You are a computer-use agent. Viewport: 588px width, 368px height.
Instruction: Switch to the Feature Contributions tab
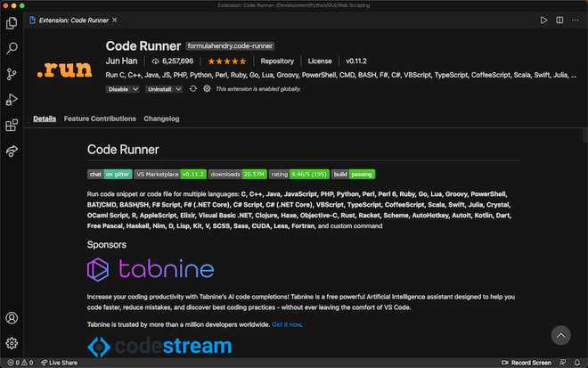(100, 119)
